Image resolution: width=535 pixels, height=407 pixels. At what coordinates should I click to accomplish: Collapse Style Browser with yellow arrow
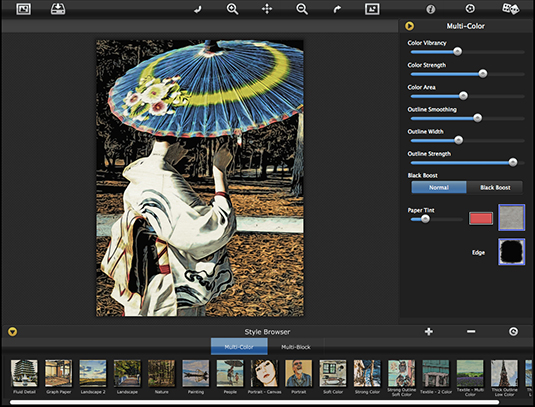12,332
